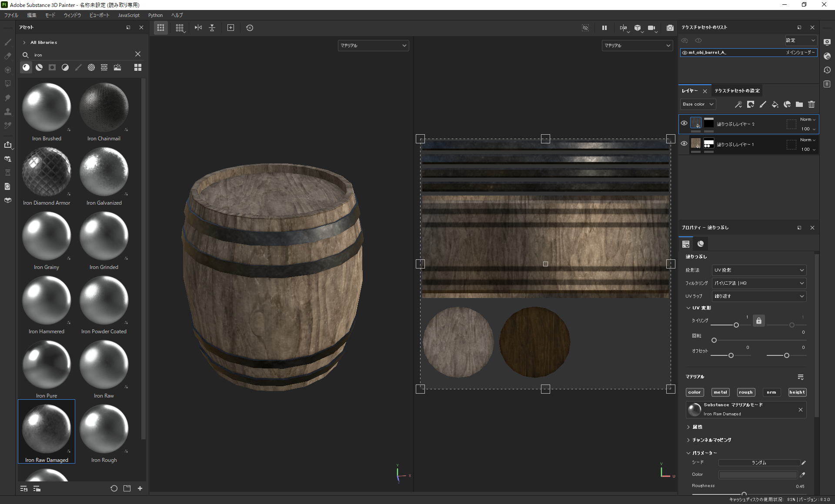This screenshot has width=835, height=504.
Task: Open right viewport マテリアル dropdown
Action: pyautogui.click(x=637, y=46)
